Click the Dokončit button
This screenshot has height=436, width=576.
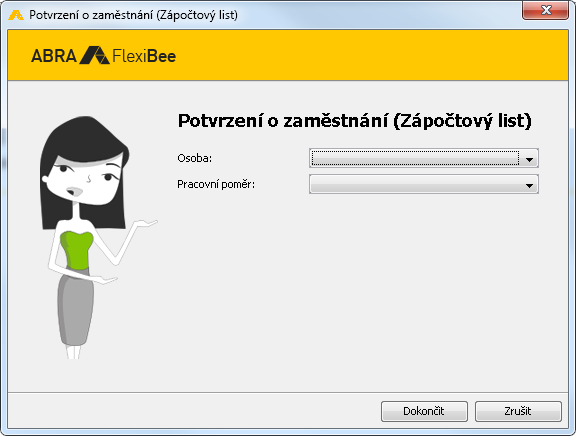(x=424, y=411)
